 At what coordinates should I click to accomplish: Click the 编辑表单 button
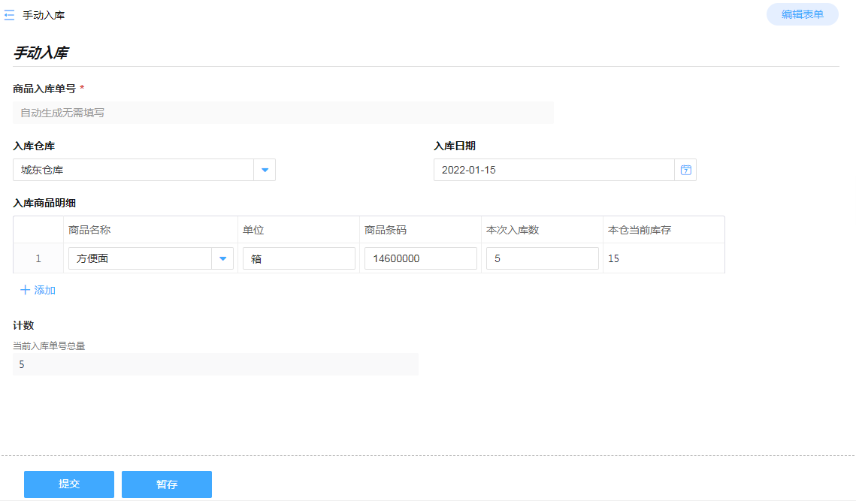tap(802, 15)
